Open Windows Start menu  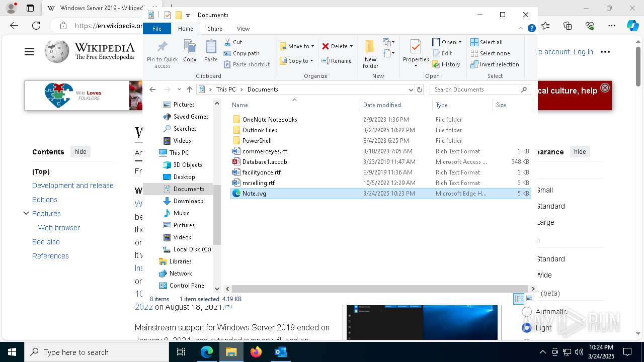[12, 352]
